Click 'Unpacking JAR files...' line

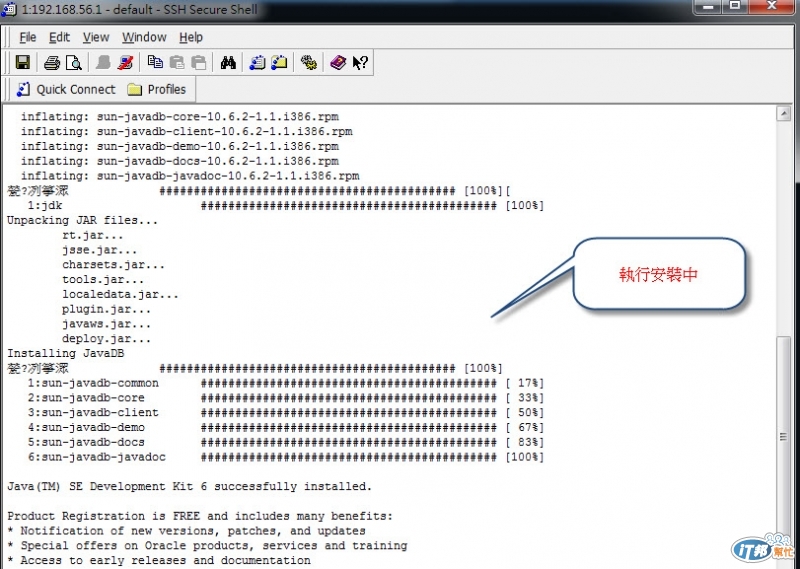click(x=83, y=220)
